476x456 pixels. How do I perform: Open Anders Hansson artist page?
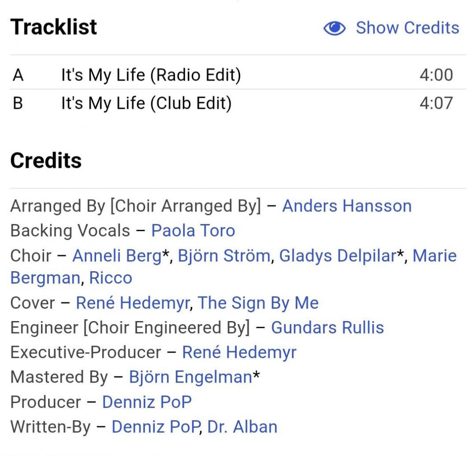click(x=347, y=206)
